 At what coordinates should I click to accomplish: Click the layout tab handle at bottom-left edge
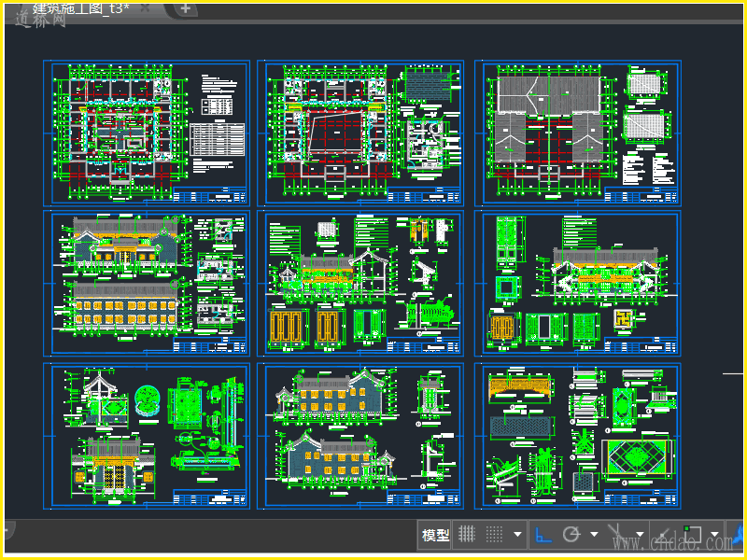7,528
